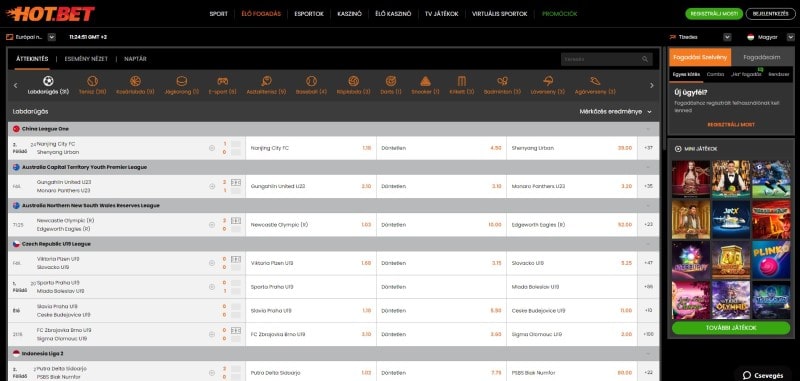Screen dimensions: 800x381
Task: Select the Labdarúgás football icon
Action: click(48, 81)
